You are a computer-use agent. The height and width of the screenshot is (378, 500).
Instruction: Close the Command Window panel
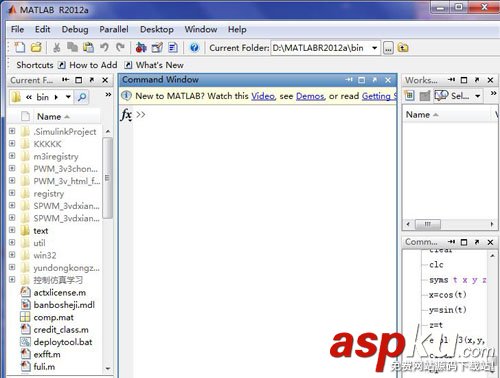[x=388, y=80]
